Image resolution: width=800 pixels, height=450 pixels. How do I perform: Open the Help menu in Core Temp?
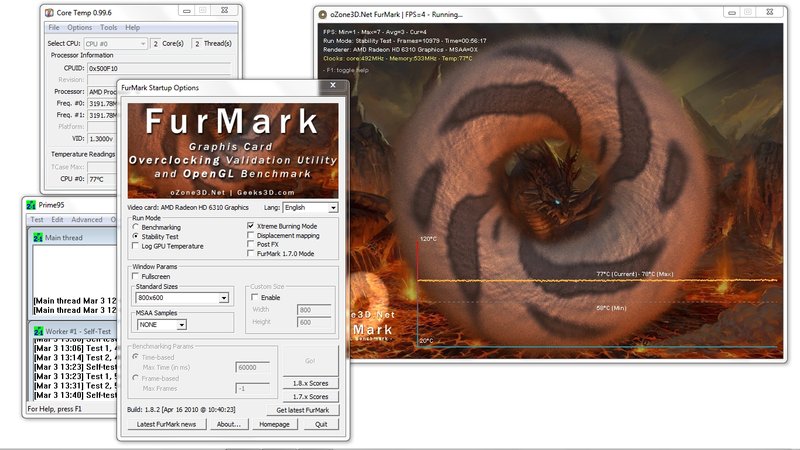(133, 28)
